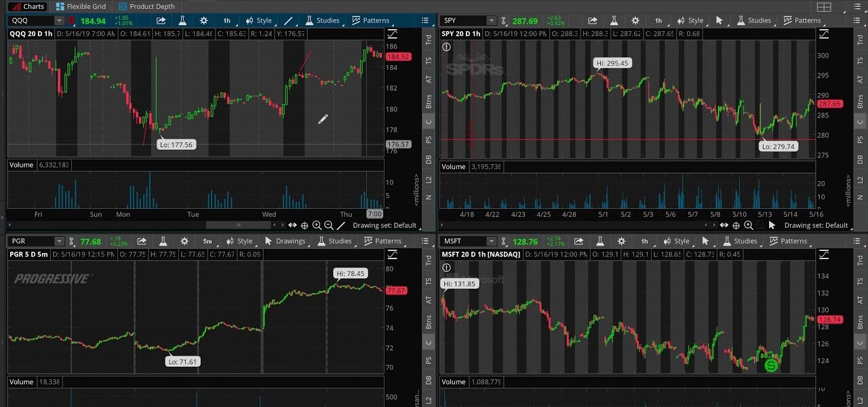Image resolution: width=868 pixels, height=407 pixels.
Task: Toggle the L2 sidebar button on SPY chart
Action: click(860, 179)
